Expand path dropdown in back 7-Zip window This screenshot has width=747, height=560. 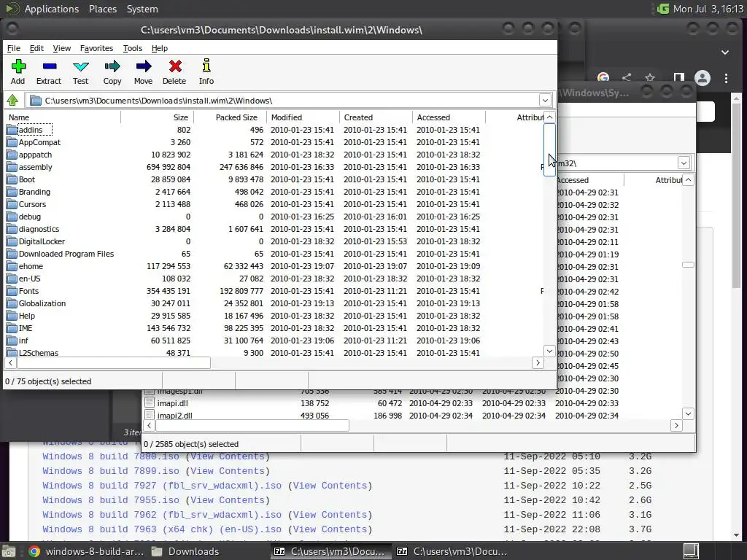click(684, 163)
